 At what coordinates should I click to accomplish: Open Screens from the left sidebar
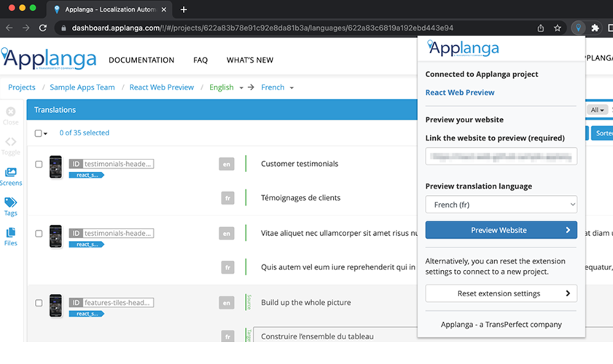[10, 176]
